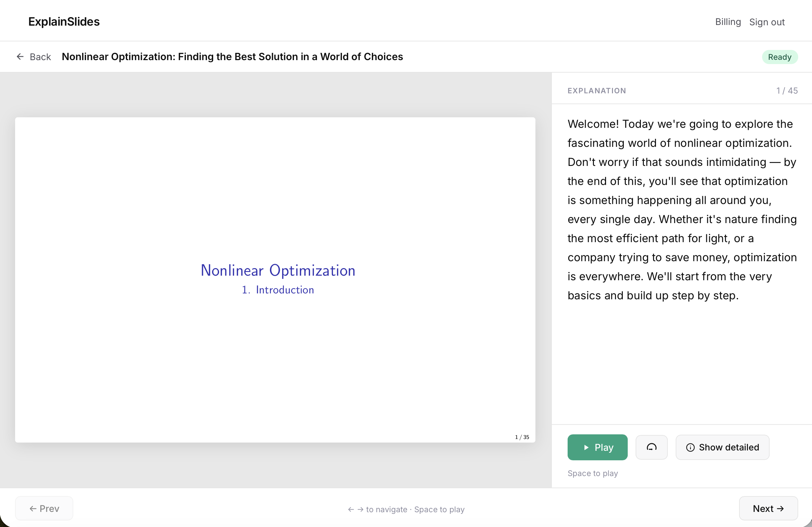This screenshot has width=812, height=527.
Task: Select the playback speed gauge icon
Action: point(651,447)
